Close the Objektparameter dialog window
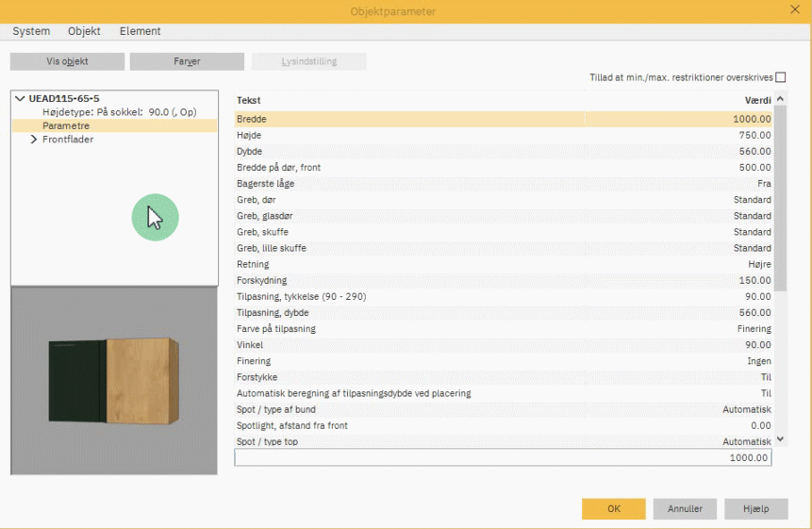The image size is (812, 529). (x=794, y=9)
